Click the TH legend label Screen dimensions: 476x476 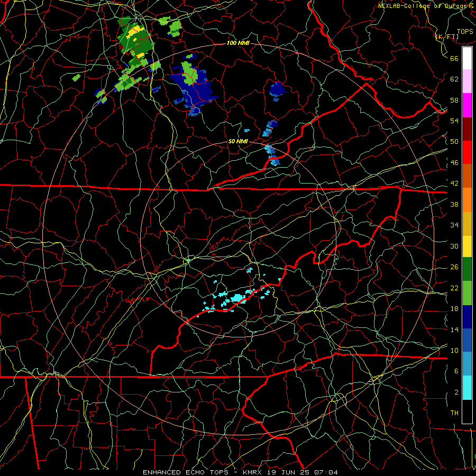(454, 413)
